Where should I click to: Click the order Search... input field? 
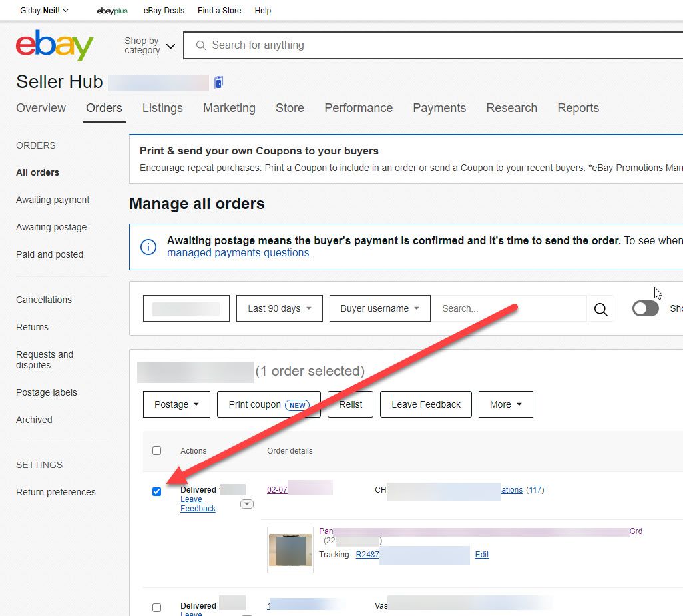point(509,308)
